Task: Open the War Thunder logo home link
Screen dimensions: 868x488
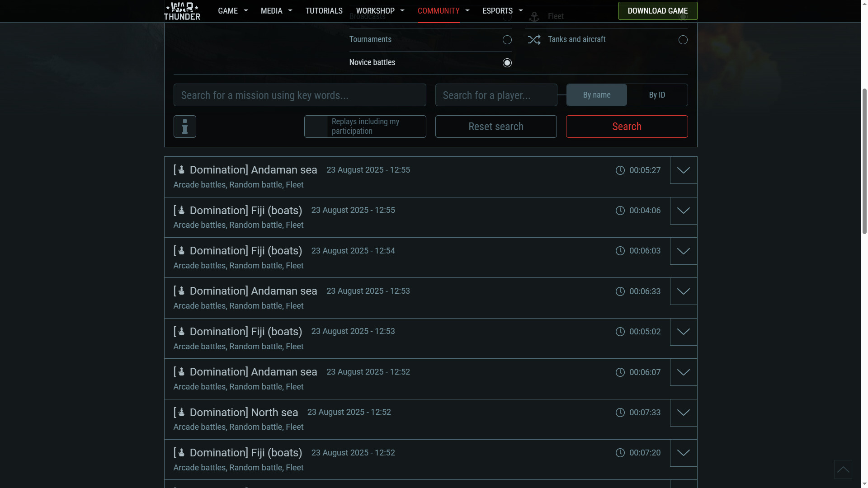Action: (x=182, y=11)
